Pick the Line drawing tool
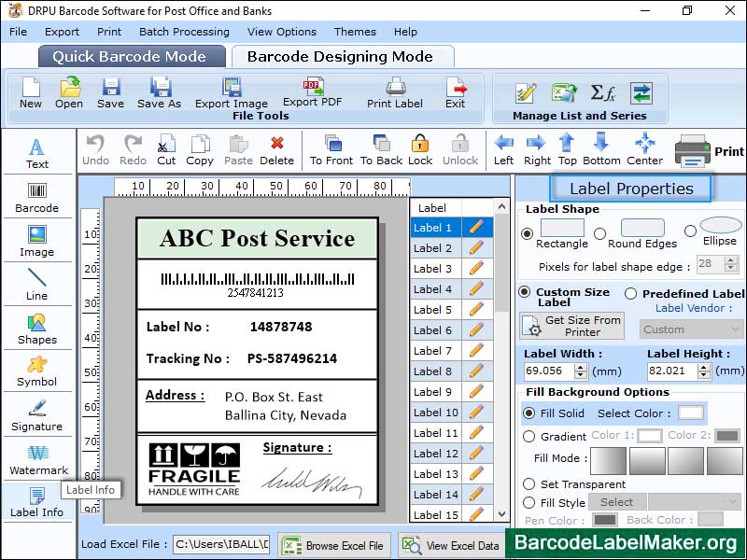Image resolution: width=747 pixels, height=560 pixels. click(37, 285)
